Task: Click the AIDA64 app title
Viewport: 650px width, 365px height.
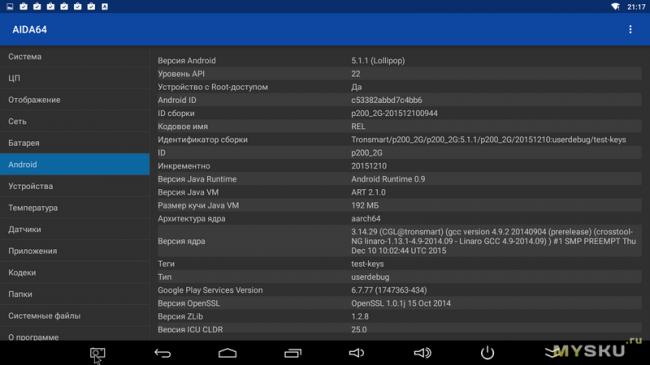Action: click(x=29, y=29)
